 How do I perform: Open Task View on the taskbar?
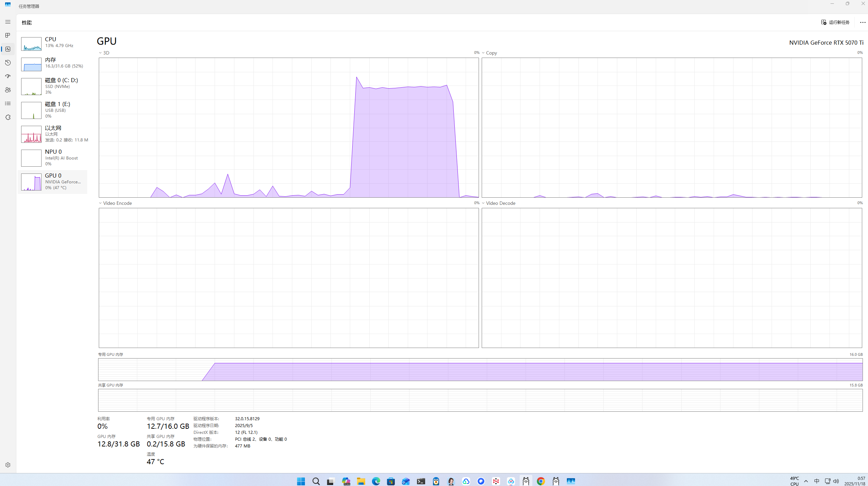coord(331,481)
